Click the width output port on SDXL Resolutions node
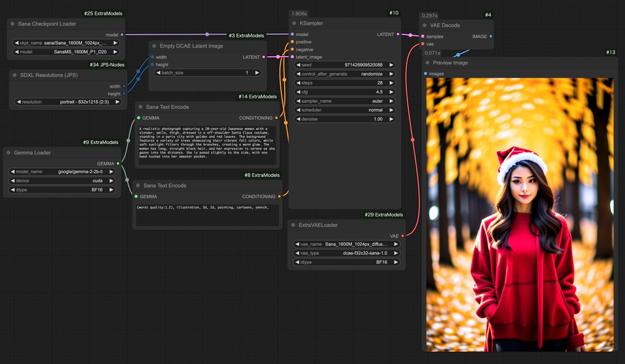This screenshot has width=625, height=364. pos(124,86)
